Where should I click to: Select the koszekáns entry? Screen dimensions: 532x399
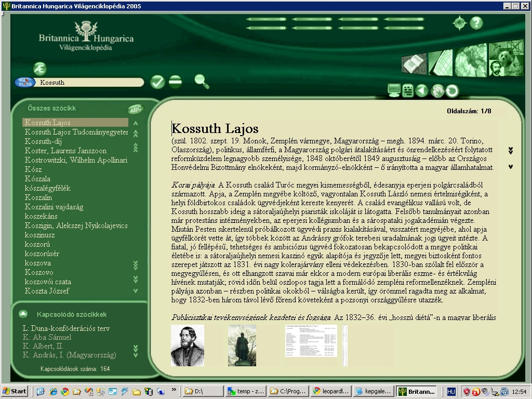[41, 216]
